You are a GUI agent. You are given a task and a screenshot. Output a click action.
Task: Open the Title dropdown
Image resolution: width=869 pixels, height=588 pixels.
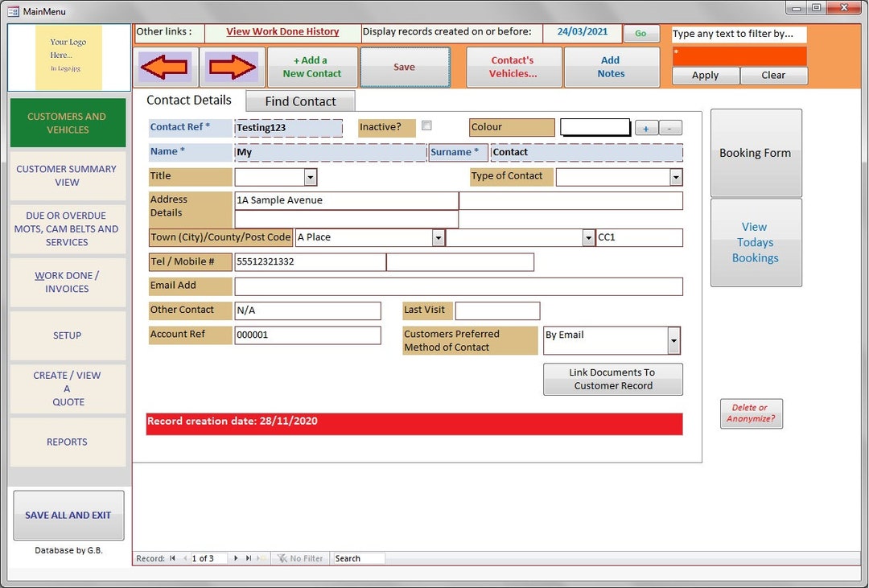click(309, 175)
